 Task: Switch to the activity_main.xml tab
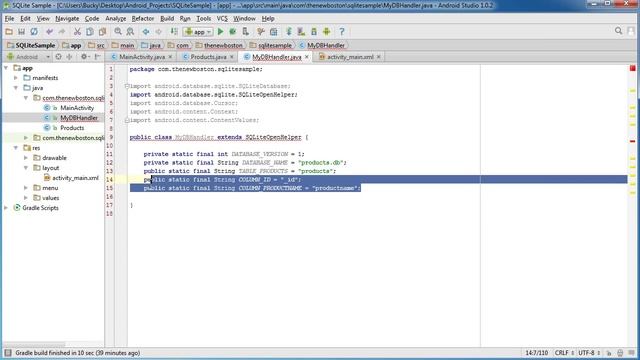(350, 57)
